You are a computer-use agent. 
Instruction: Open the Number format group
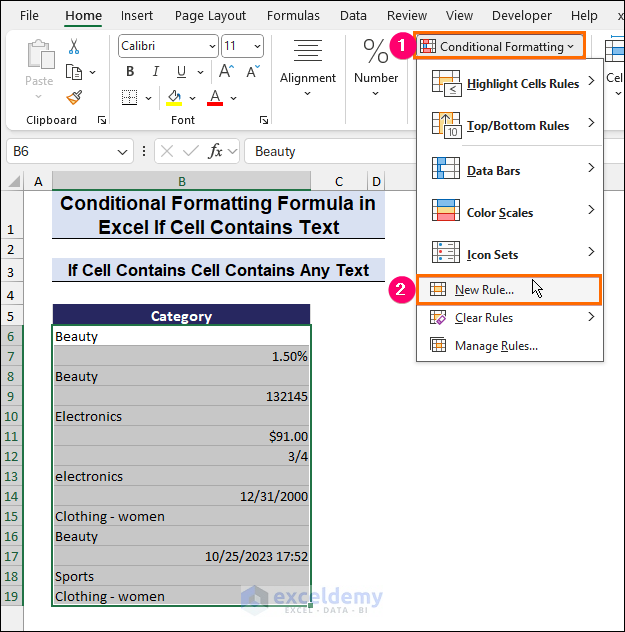[x=376, y=68]
